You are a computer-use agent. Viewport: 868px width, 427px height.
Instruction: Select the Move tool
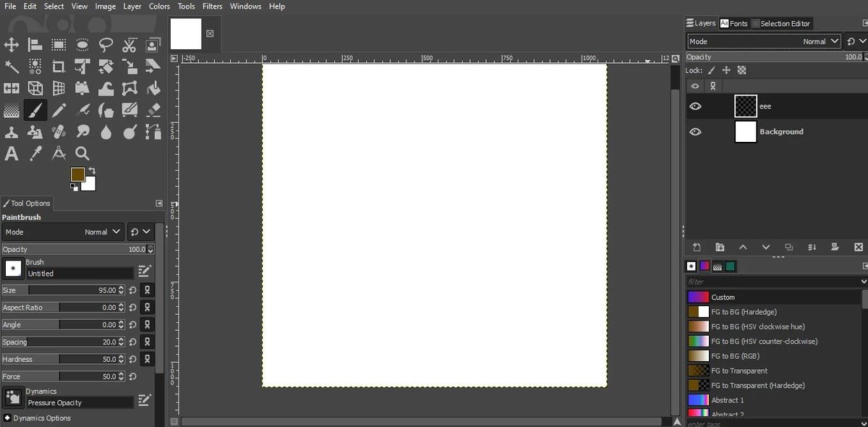tap(12, 45)
